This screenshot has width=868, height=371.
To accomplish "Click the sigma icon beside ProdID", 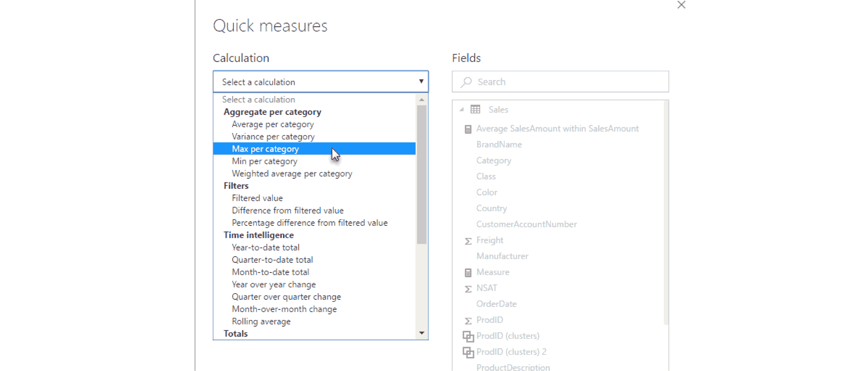I will click(x=467, y=320).
